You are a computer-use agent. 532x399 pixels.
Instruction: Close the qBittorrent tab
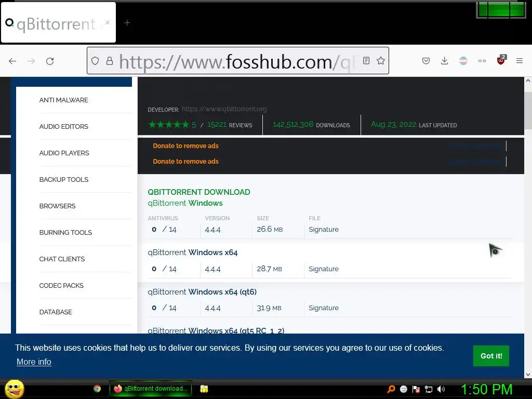[x=107, y=22]
